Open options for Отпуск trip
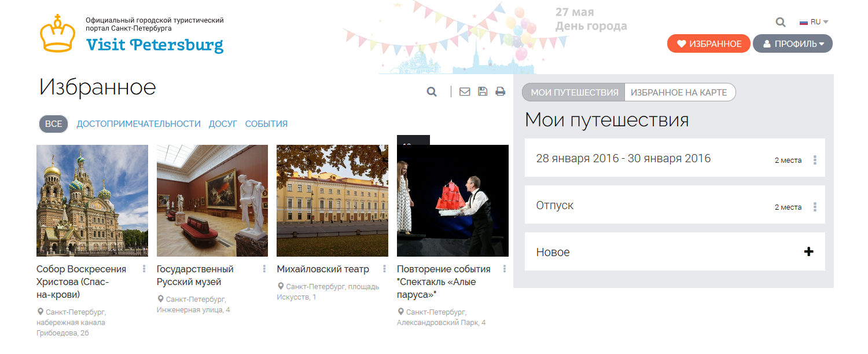The width and height of the screenshot is (868, 354). (815, 207)
